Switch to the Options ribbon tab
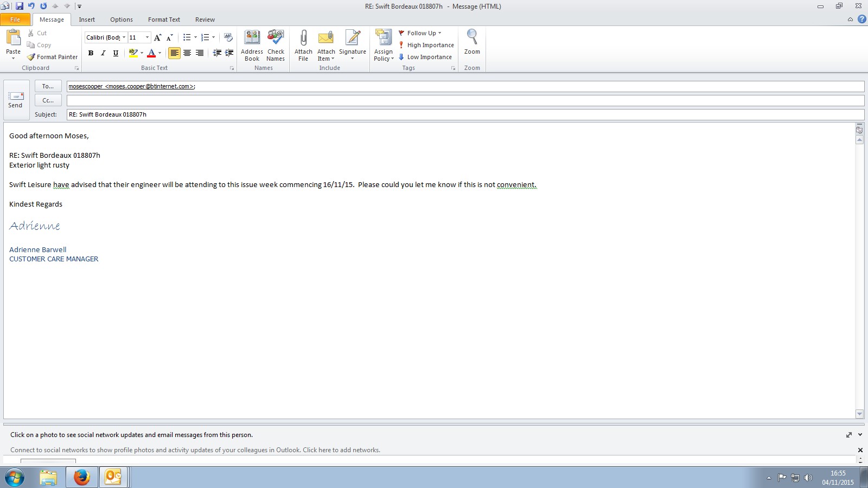The width and height of the screenshot is (868, 488). tap(122, 20)
